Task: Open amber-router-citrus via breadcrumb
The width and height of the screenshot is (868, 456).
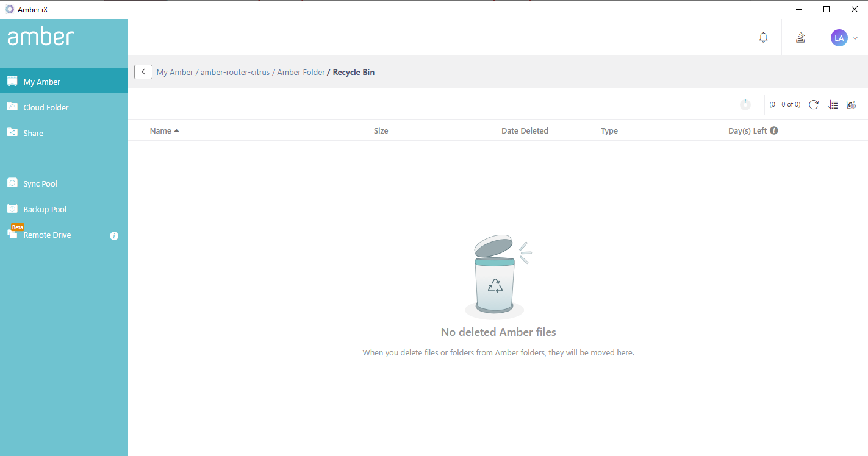Action: pos(235,71)
